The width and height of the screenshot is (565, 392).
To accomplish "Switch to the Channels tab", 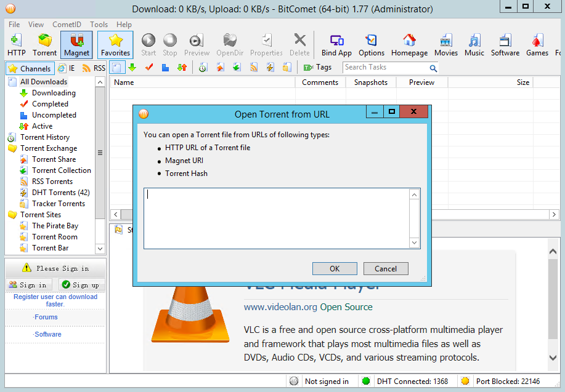I will pyautogui.click(x=30, y=68).
